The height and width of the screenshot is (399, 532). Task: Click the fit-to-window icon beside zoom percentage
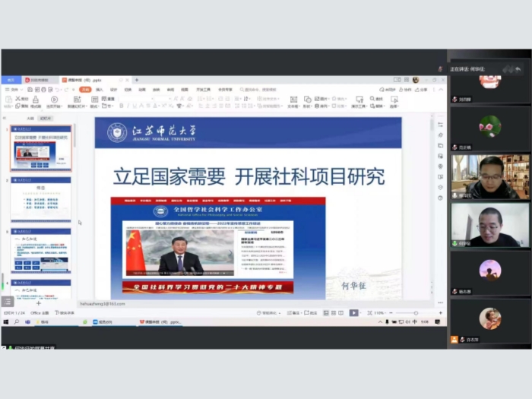369,313
